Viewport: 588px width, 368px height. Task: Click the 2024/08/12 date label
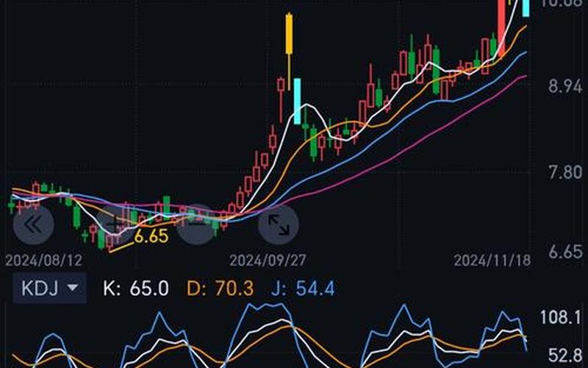click(43, 261)
